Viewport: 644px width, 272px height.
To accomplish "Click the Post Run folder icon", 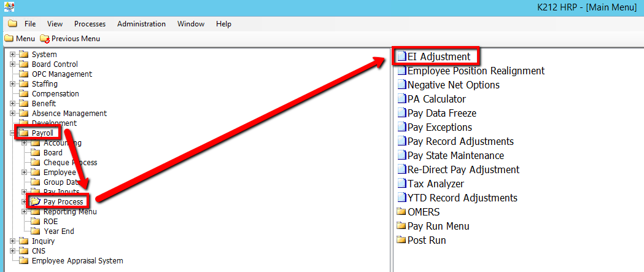I will [x=402, y=240].
